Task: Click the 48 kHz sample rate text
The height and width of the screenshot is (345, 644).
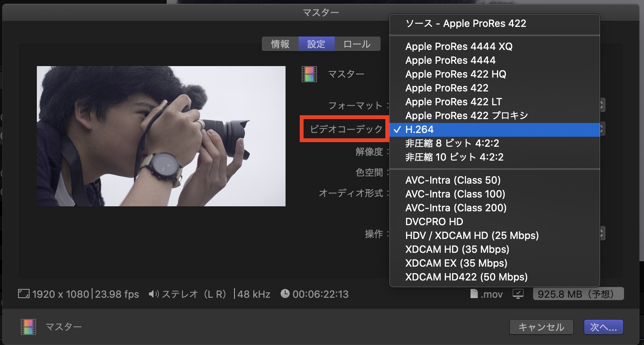Action: click(254, 294)
